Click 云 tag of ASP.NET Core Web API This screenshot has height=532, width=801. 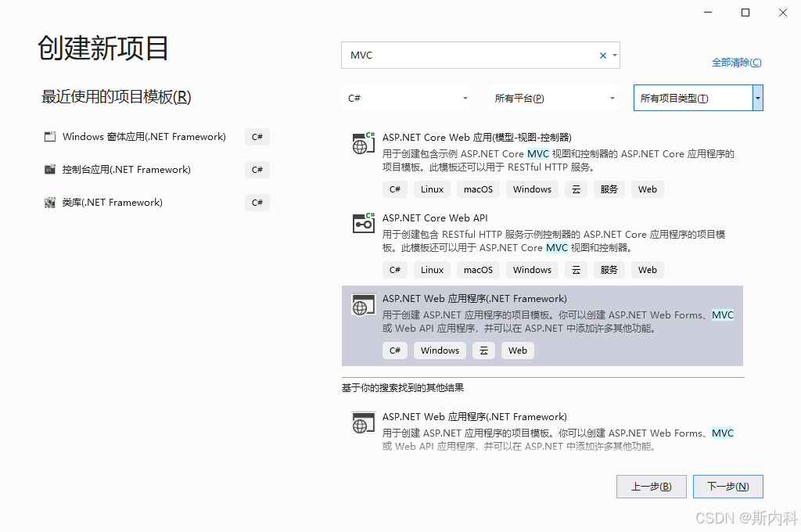[577, 270]
